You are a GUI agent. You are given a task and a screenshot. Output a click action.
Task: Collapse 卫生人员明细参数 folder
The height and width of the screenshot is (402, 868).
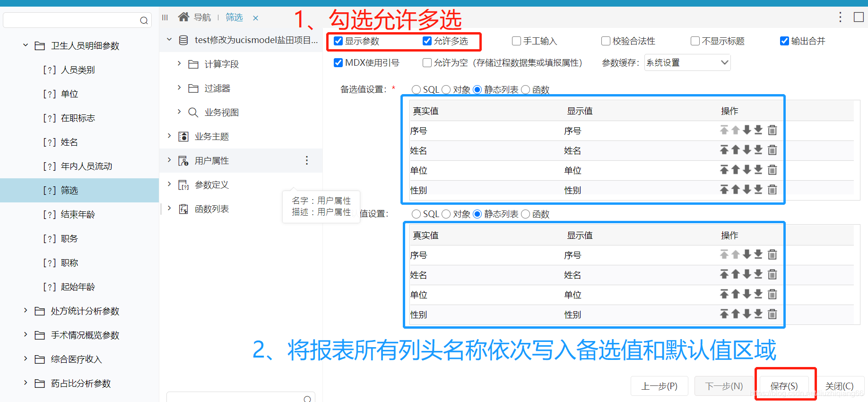26,45
